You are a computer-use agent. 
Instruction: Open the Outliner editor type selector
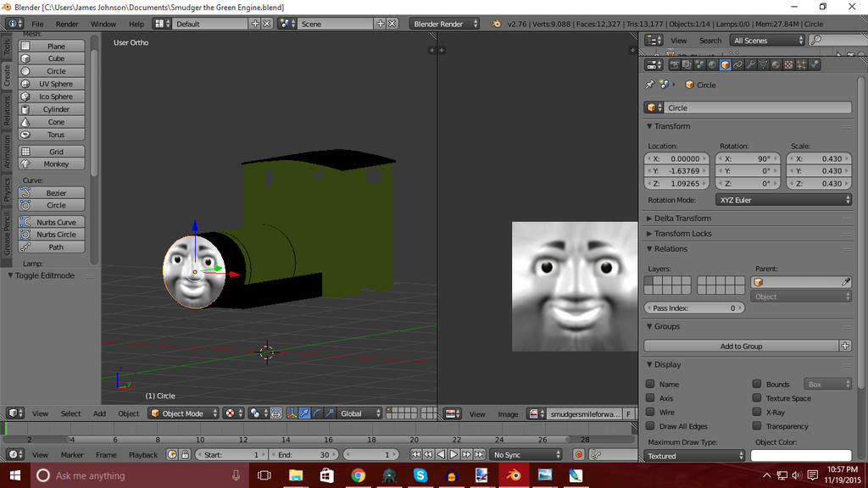coord(654,41)
